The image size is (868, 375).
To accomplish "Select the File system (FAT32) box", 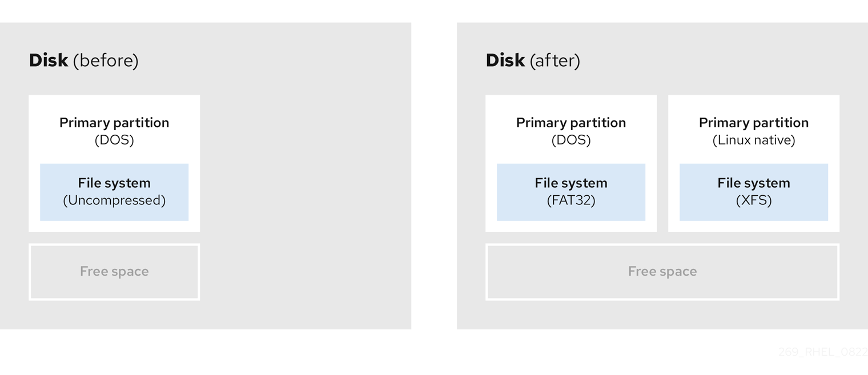I will coord(571,192).
